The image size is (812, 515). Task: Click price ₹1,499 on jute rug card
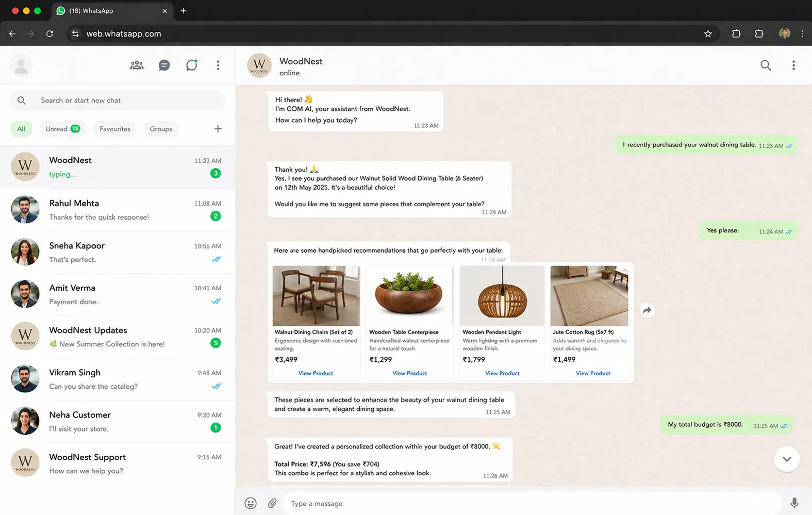(564, 359)
